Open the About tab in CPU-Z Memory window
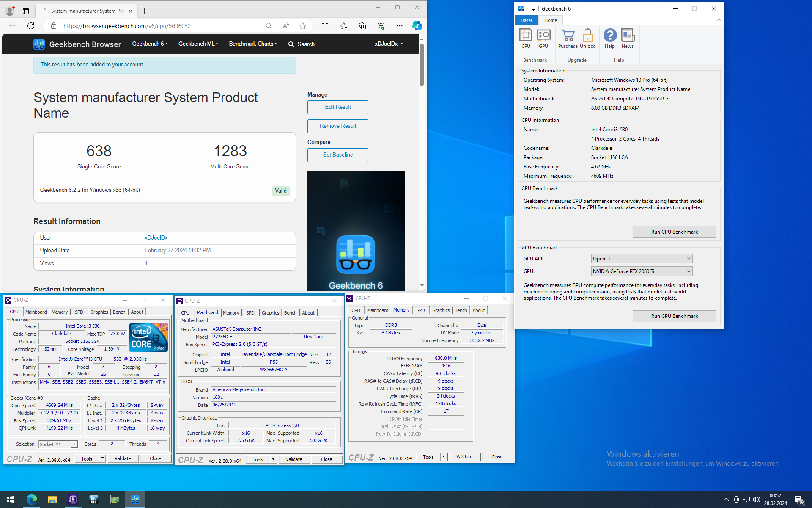 pyautogui.click(x=479, y=310)
